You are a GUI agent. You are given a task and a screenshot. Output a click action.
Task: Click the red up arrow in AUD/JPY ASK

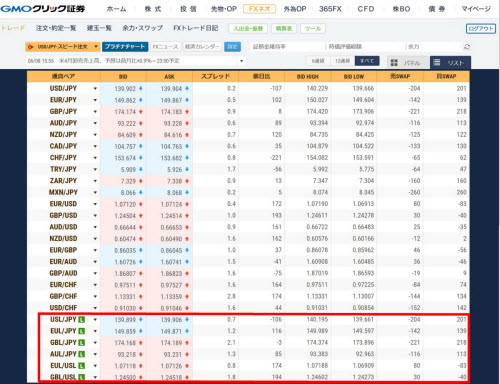187,123
